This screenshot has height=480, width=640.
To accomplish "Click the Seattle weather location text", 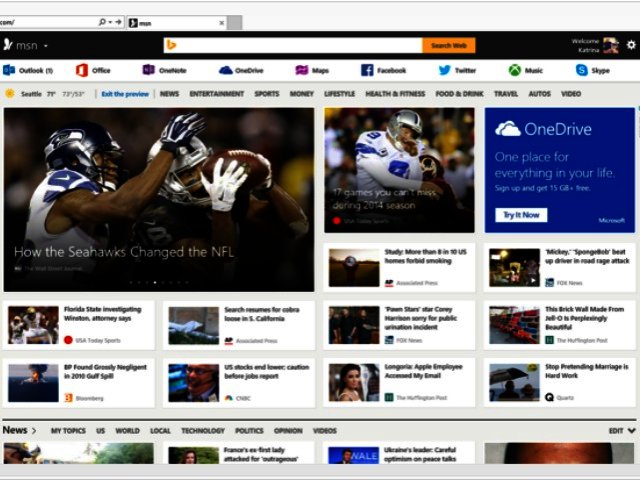I will pos(31,94).
